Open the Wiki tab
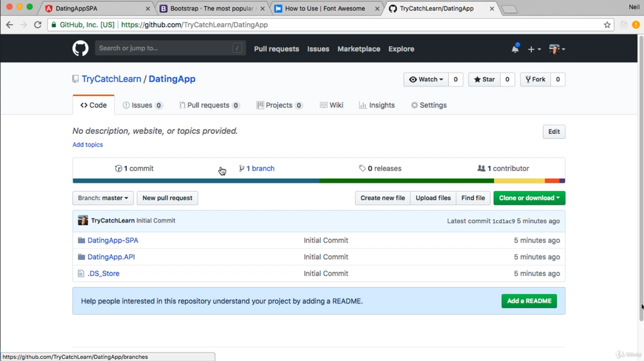Viewport: 644px width, 361px height. (x=332, y=105)
